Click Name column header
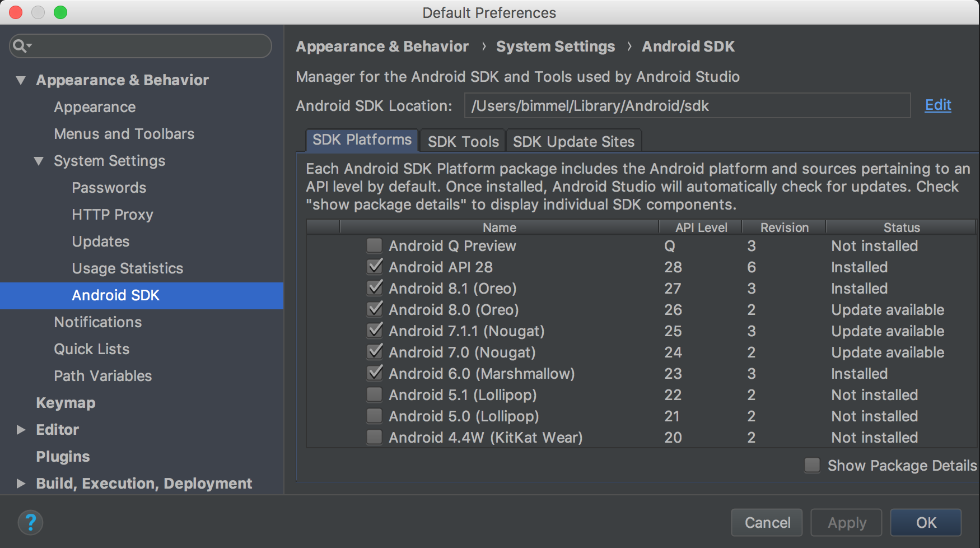 [499, 227]
